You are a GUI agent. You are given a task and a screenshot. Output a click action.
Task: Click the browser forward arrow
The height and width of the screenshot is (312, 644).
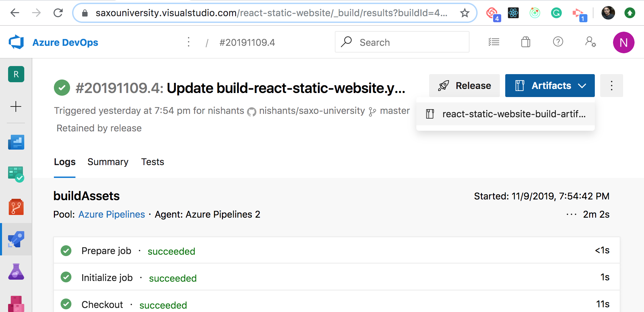click(36, 13)
